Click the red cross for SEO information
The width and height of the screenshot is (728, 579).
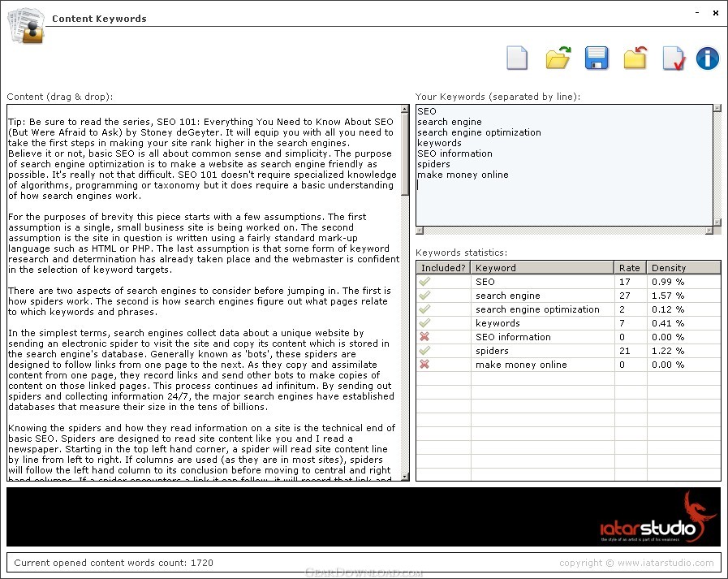tap(424, 337)
